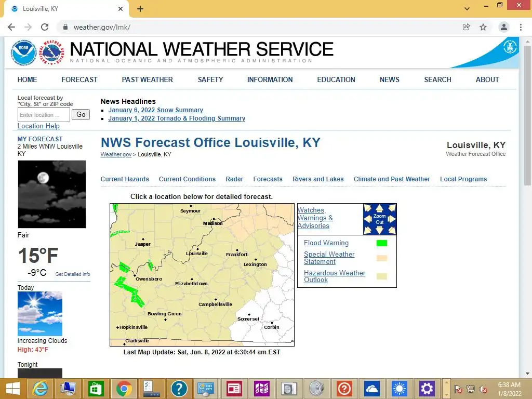
Task: Pan the map northwest with the diagonal arrow
Action: pyautogui.click(x=367, y=208)
